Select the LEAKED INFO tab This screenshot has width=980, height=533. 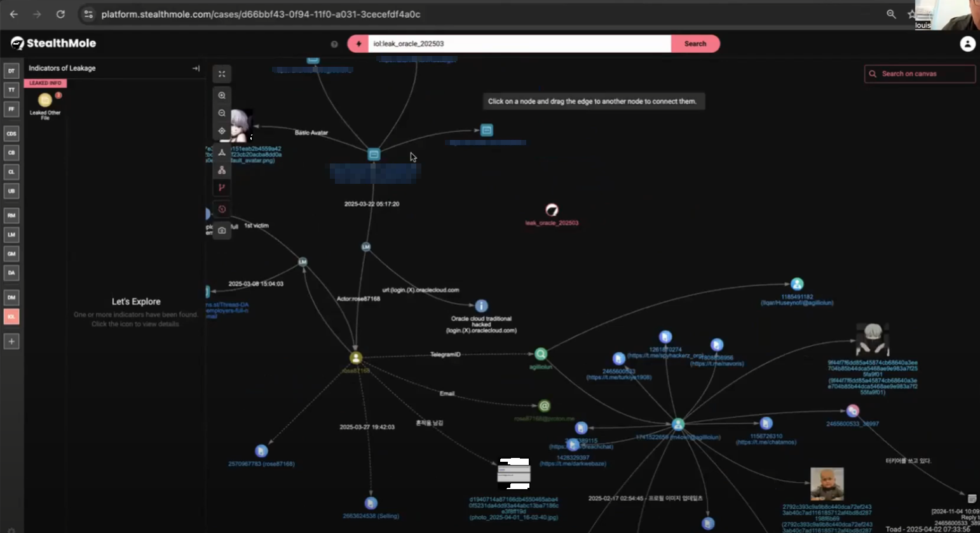coord(45,83)
